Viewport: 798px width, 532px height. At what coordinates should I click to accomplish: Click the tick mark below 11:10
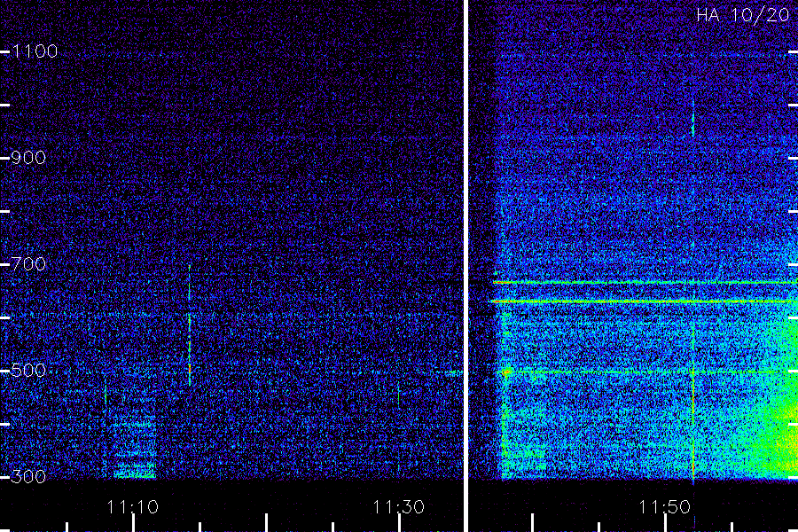coord(133,523)
